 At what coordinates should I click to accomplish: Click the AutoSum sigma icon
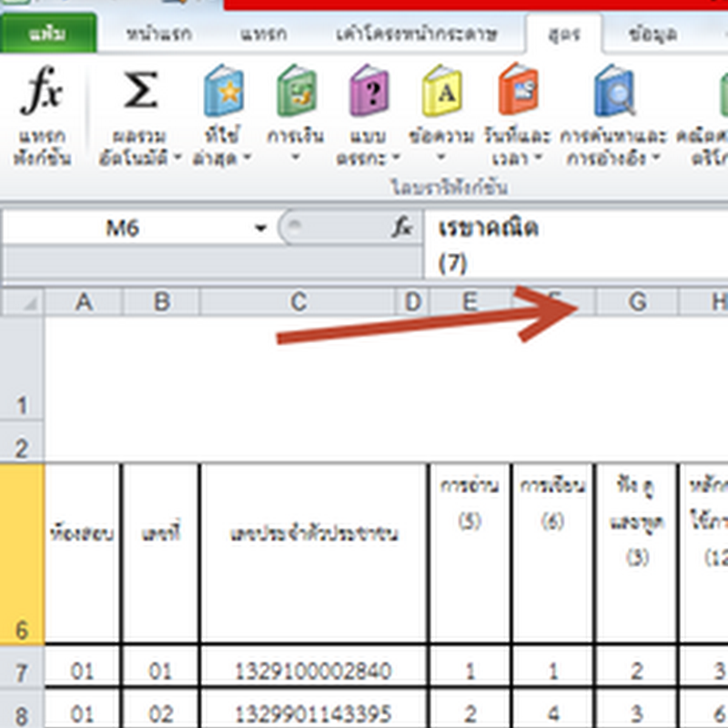(140, 91)
